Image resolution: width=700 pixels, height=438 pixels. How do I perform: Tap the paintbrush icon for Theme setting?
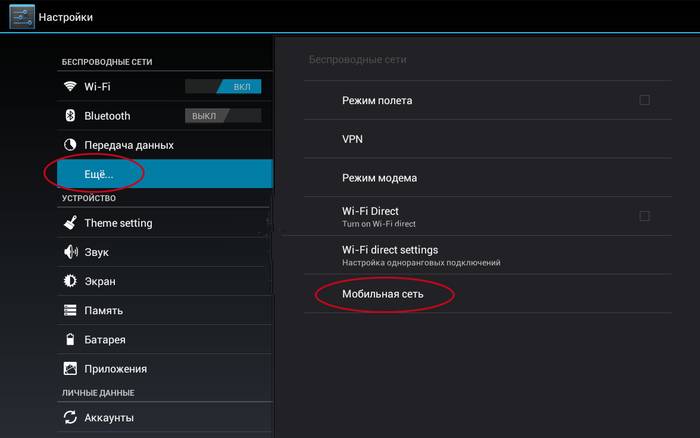point(70,223)
